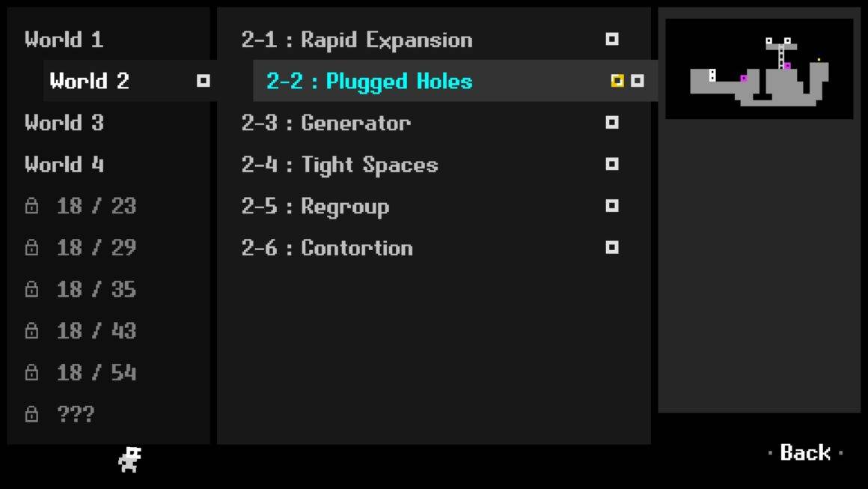Click the lock icon beside 18 / 23
This screenshot has height=489, width=868.
click(x=31, y=205)
